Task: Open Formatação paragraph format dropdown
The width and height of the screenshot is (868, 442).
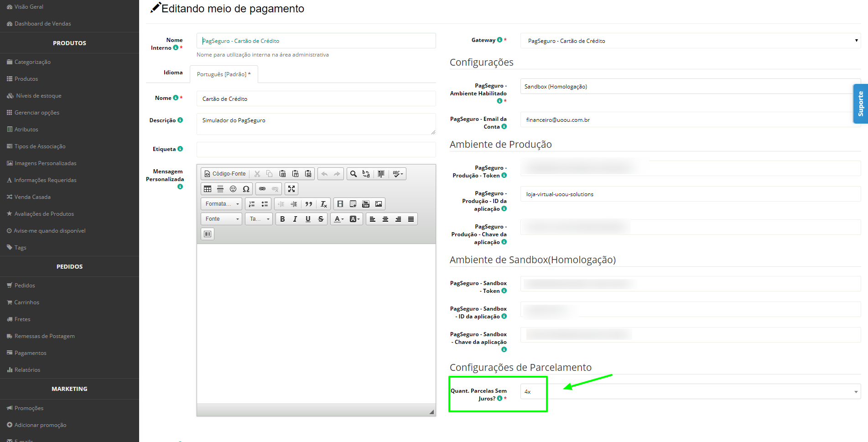Action: (x=222, y=204)
